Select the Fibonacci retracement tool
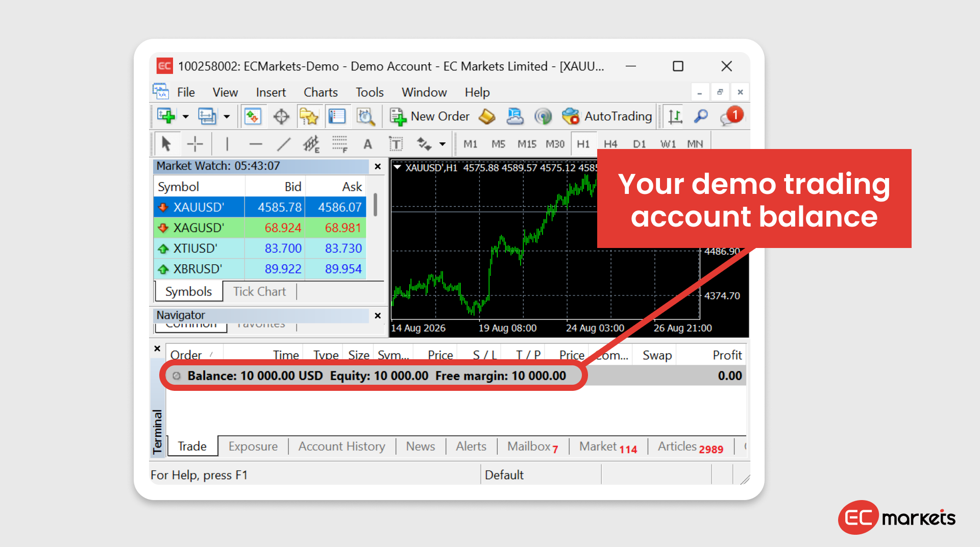980x547 pixels. click(x=339, y=144)
